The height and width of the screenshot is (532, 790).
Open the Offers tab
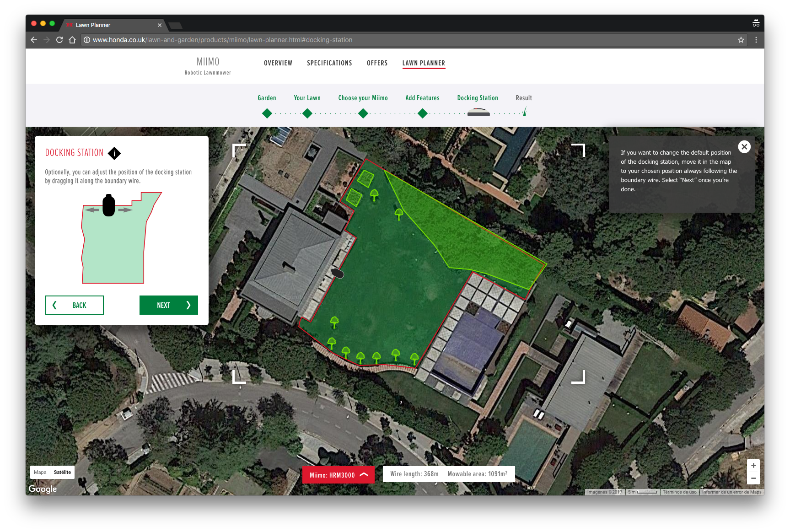[377, 63]
